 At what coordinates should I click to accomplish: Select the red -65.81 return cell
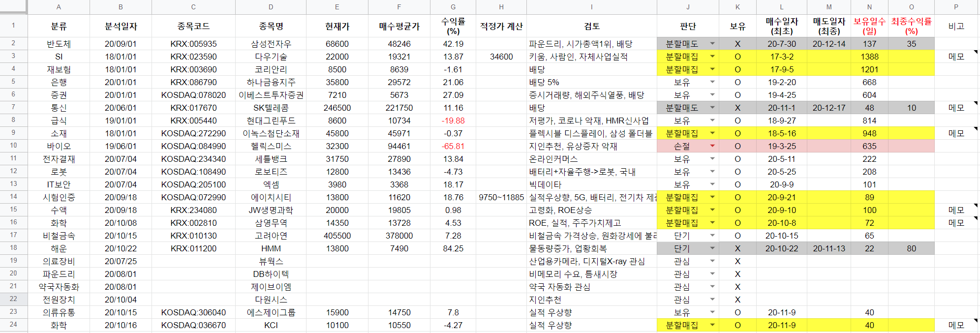453,146
